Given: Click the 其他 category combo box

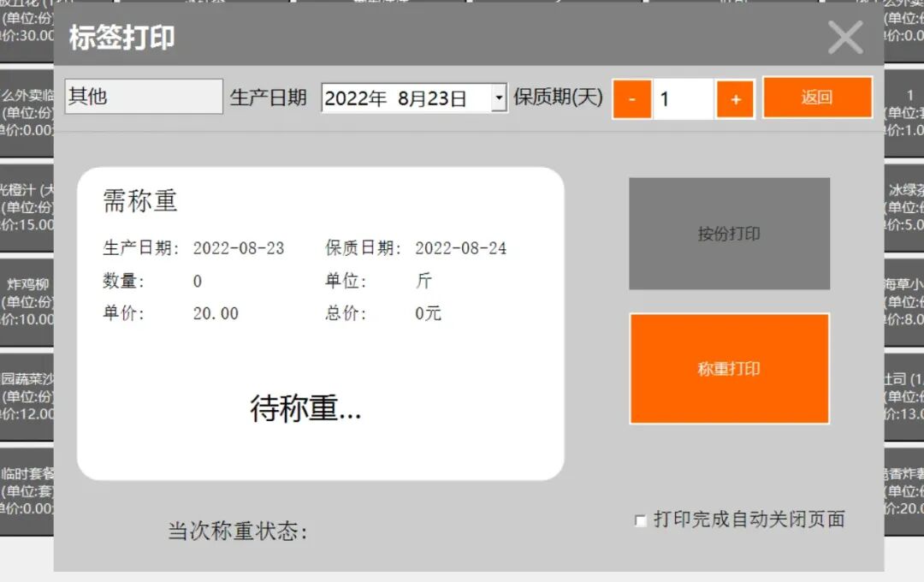Looking at the screenshot, I should pos(142,98).
